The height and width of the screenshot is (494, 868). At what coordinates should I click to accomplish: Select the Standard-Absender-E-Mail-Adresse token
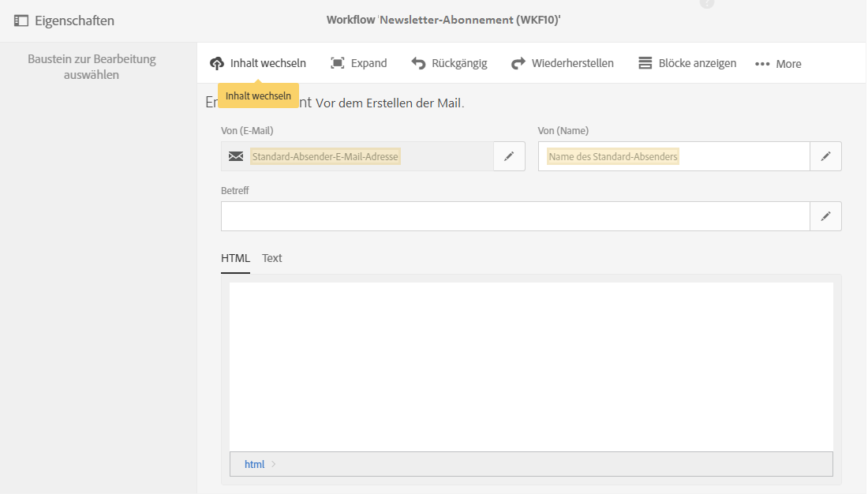point(325,156)
